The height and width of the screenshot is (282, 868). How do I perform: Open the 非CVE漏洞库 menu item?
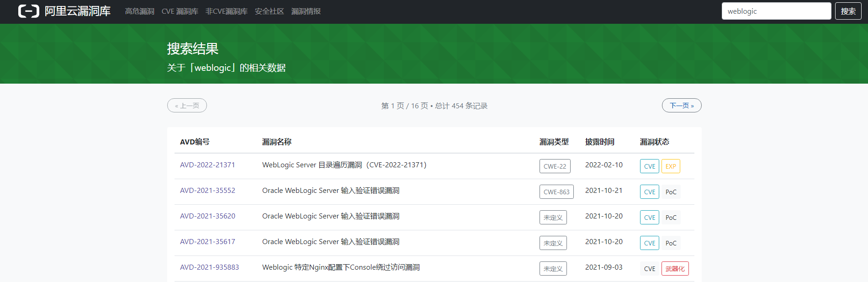(x=227, y=11)
